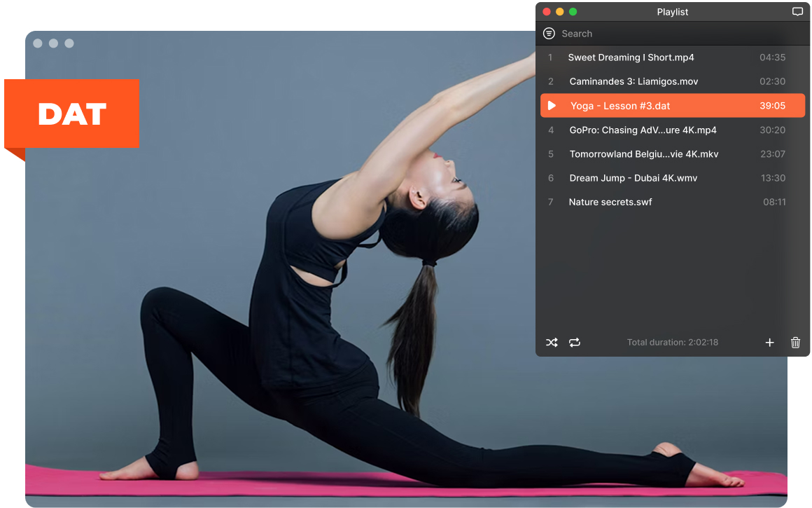Image resolution: width=812 pixels, height=508 pixels.
Task: Delete item with the trash icon
Action: pyautogui.click(x=795, y=343)
